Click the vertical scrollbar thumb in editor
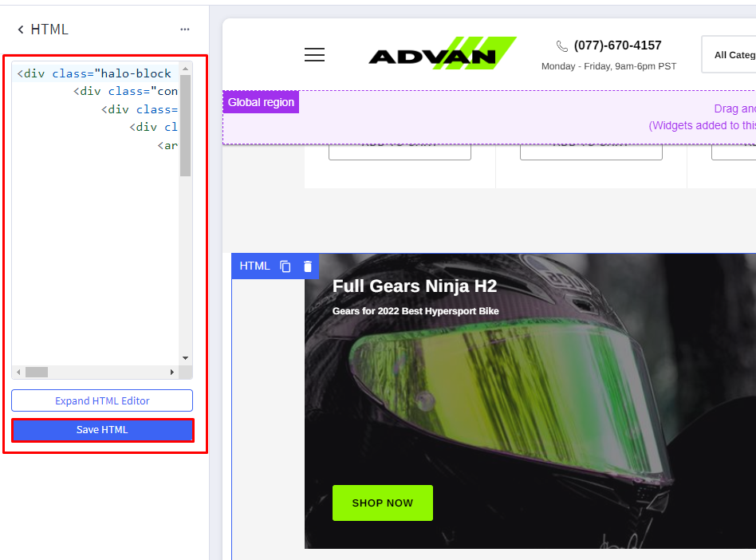Screen dimensions: 756x560 185,125
